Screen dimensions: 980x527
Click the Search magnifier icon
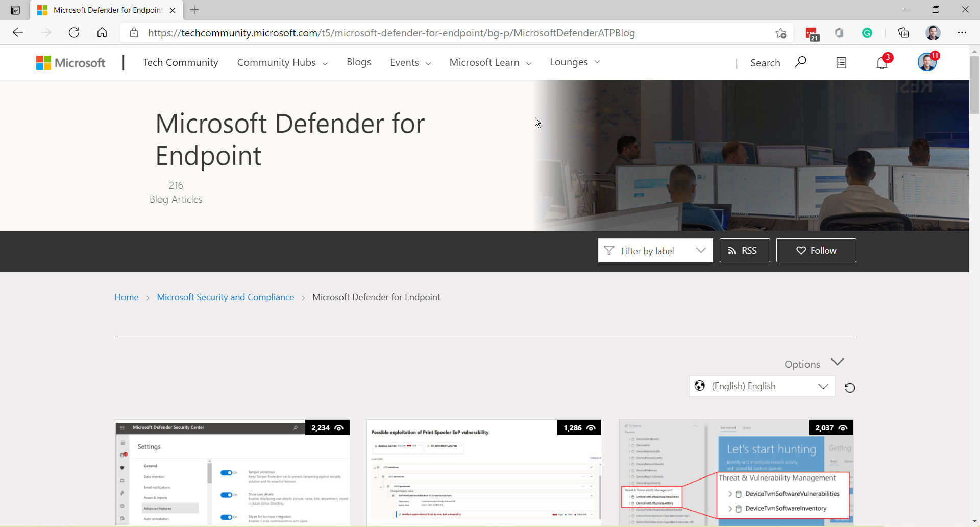point(800,62)
